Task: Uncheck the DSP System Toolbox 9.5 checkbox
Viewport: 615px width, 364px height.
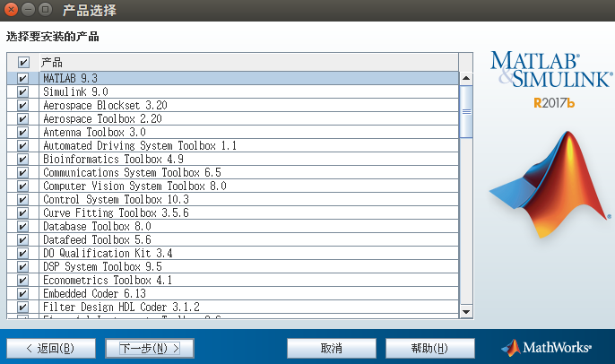Action: click(22, 267)
